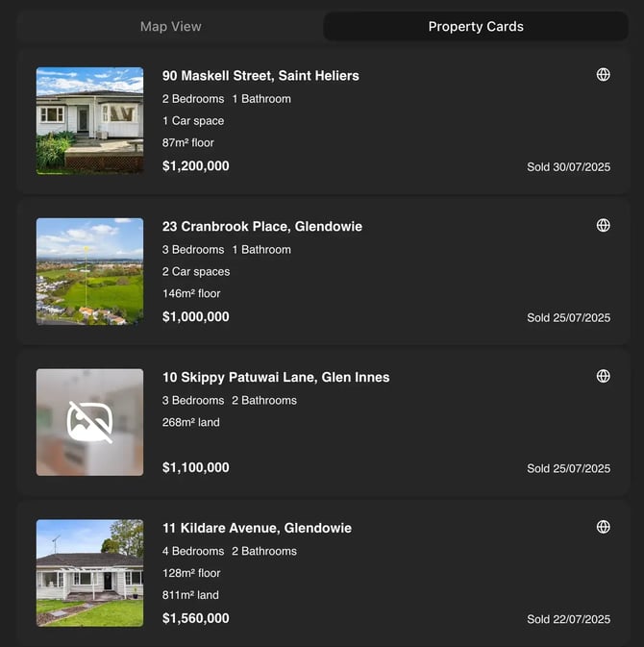Open 11 Kildare Avenue, Glendowie listing
Viewport: 644px width, 647px height.
pos(257,529)
